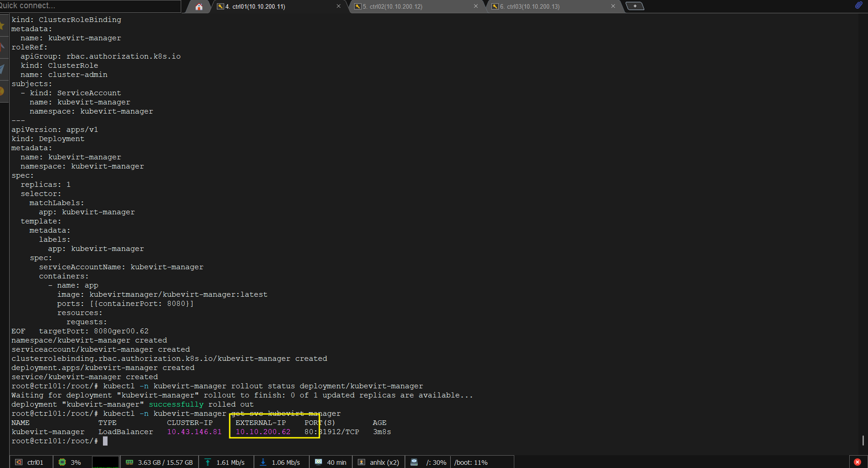
Task: Click 'service/kubevirt-manager created' output line
Action: click(85, 377)
